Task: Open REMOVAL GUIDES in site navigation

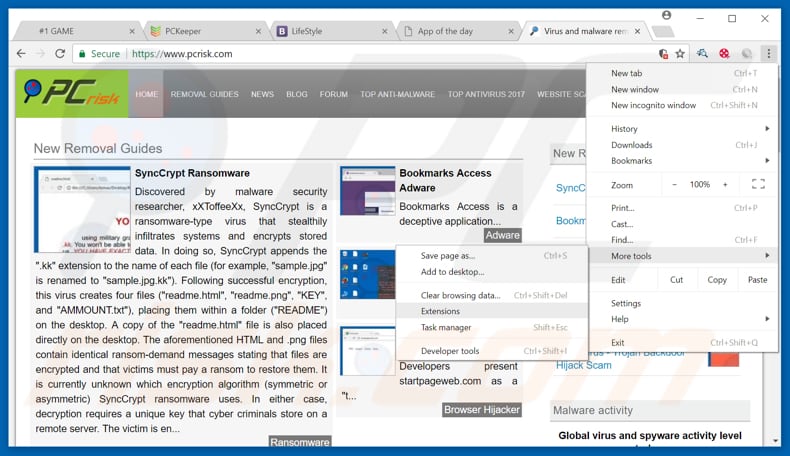Action: pyautogui.click(x=205, y=94)
